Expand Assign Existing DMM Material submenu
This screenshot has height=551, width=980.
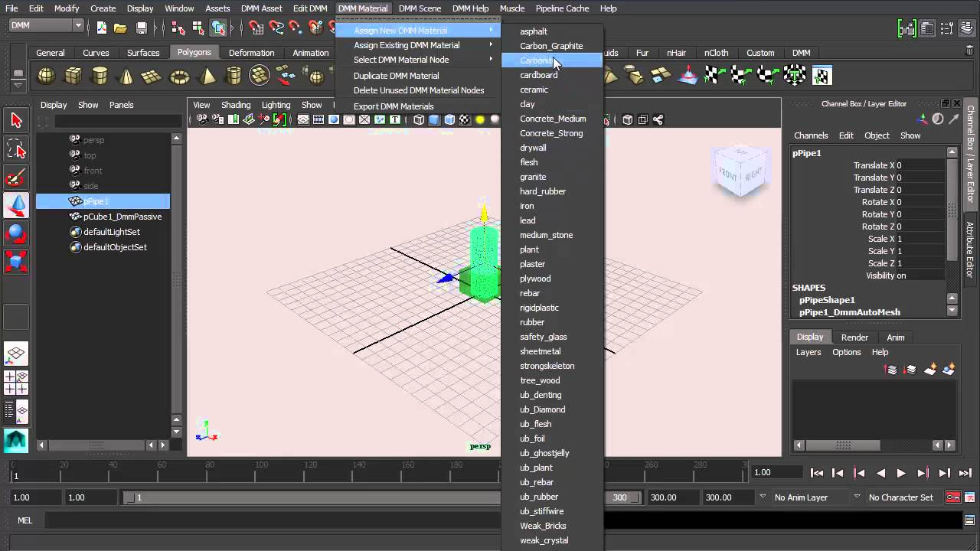tap(418, 45)
